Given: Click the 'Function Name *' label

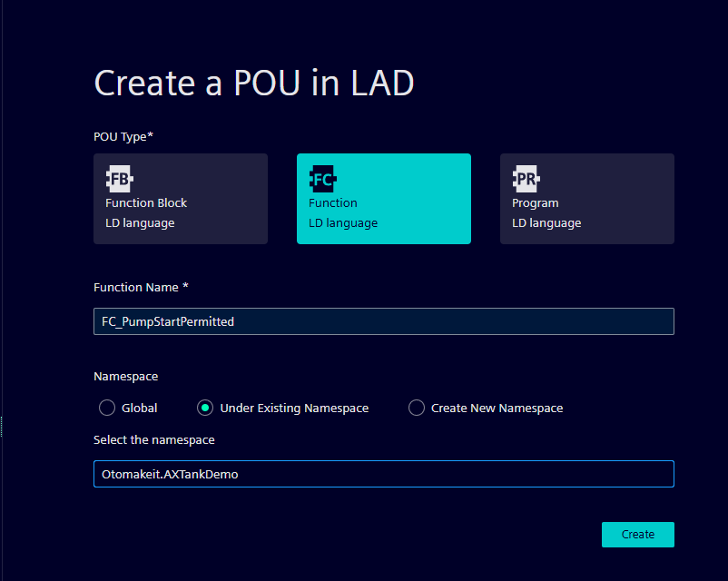Looking at the screenshot, I should [x=141, y=288].
